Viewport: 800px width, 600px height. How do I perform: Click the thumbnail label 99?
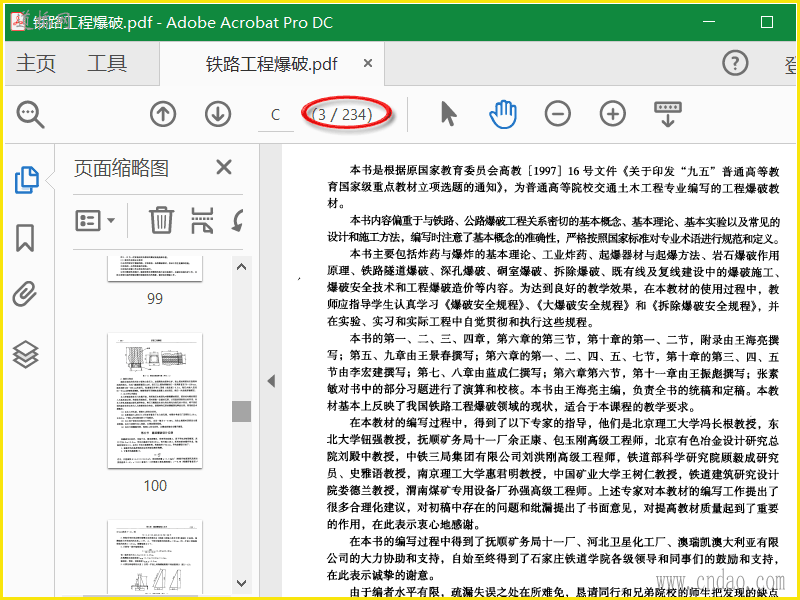click(x=155, y=298)
